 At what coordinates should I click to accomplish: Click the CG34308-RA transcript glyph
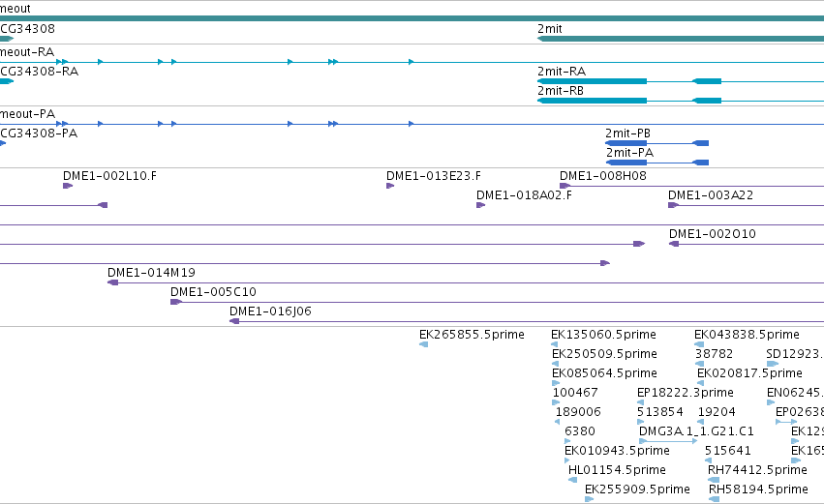[7, 81]
